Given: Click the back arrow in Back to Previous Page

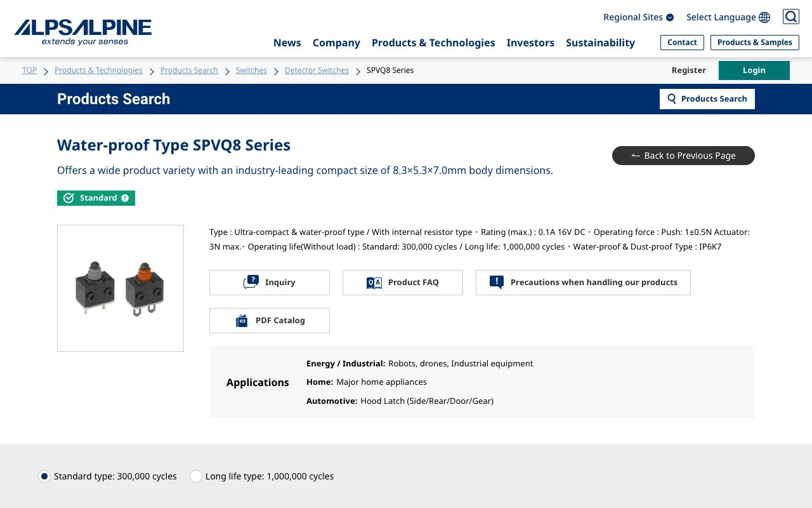Looking at the screenshot, I should (x=636, y=156).
